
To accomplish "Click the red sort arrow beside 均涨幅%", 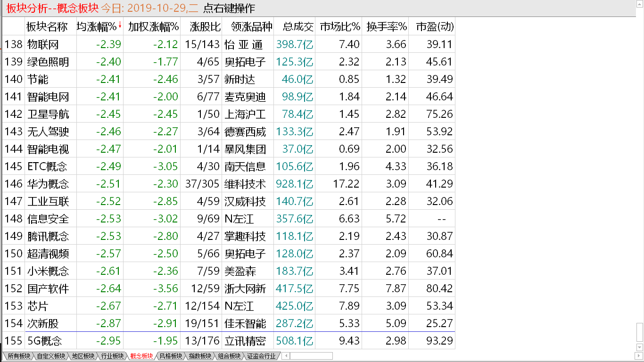I will click(120, 25).
